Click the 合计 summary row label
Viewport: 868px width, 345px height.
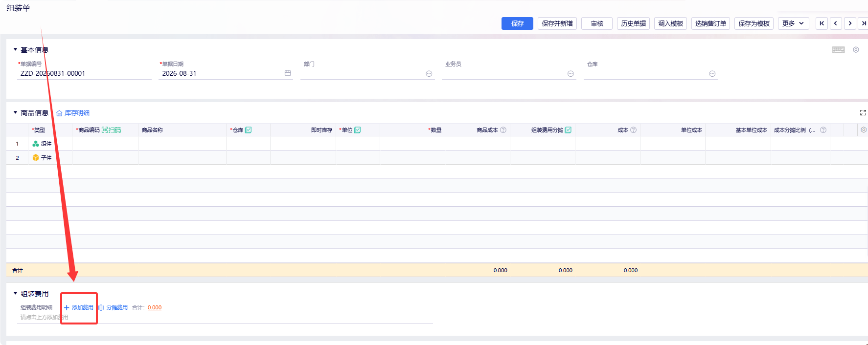click(x=18, y=270)
